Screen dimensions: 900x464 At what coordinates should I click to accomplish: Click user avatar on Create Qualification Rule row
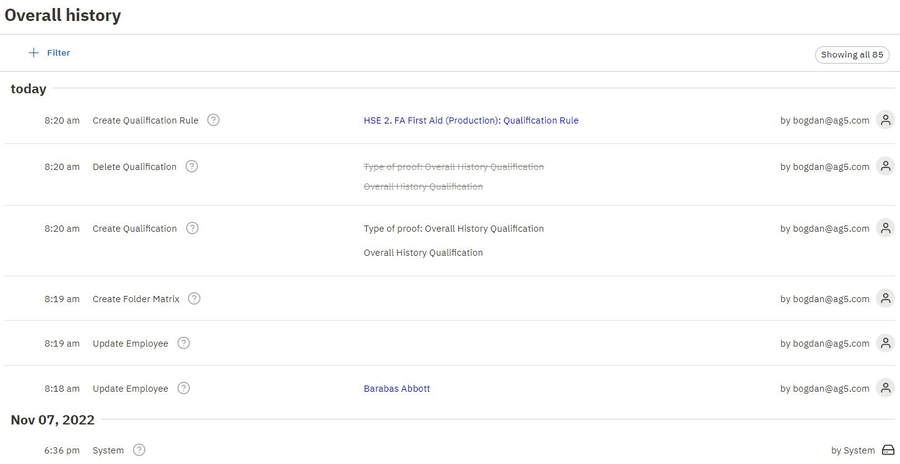click(885, 120)
